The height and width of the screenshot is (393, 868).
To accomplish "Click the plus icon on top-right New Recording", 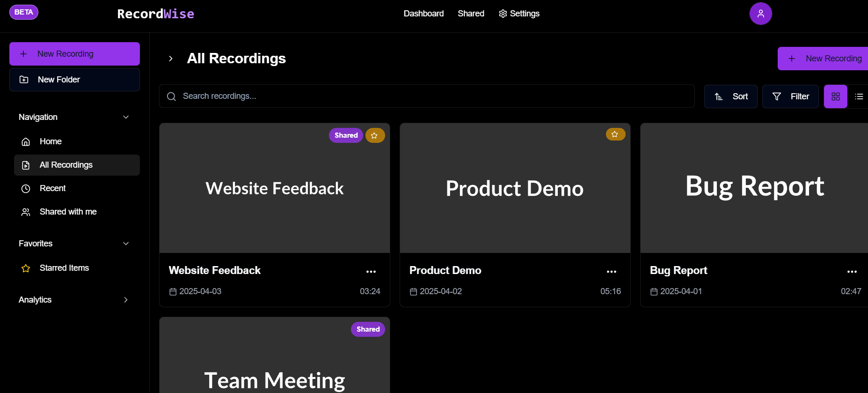I will [792, 59].
